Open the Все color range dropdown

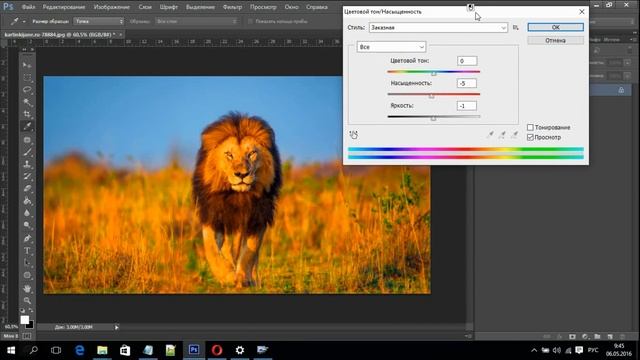(x=391, y=47)
